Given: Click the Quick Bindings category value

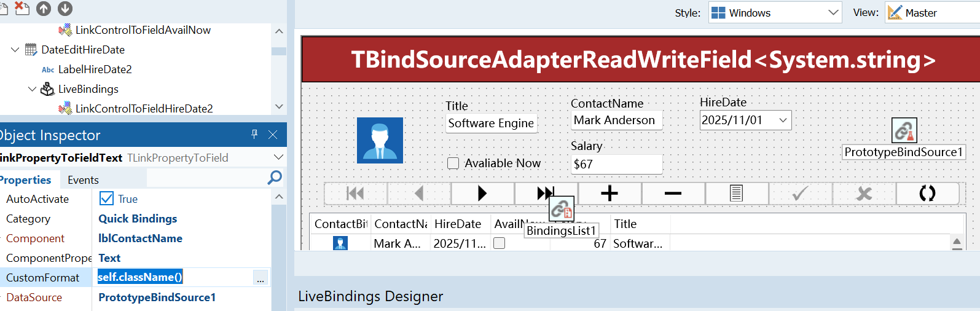Looking at the screenshot, I should pyautogui.click(x=138, y=219).
